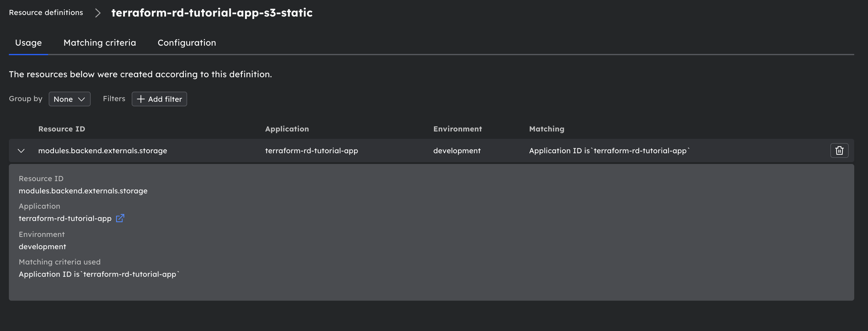This screenshot has height=331, width=868.
Task: Switch to the Matching criteria tab
Action: [x=100, y=43]
